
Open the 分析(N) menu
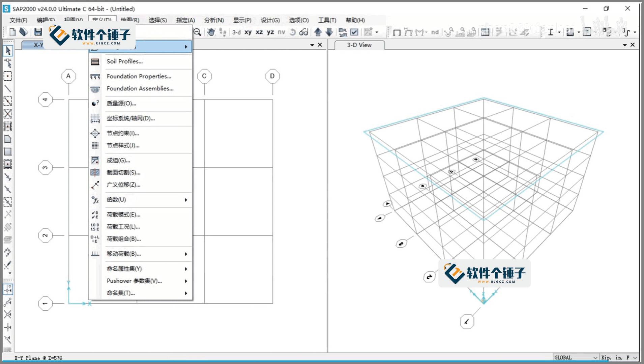point(214,20)
